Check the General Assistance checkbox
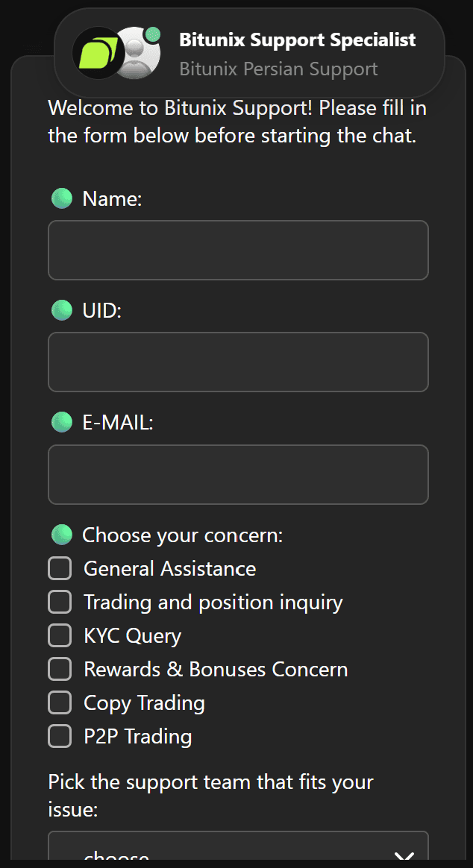 (x=60, y=568)
